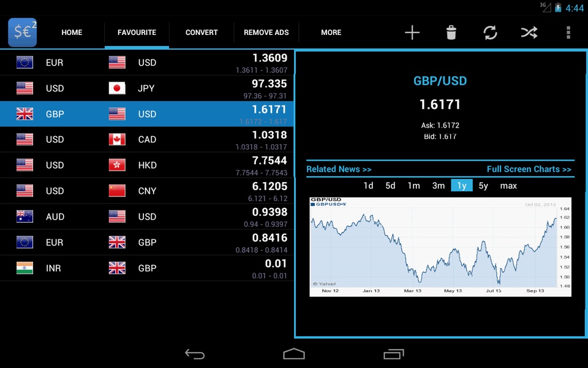Open Full Screen Charts link
The image size is (588, 368).
[x=529, y=169]
